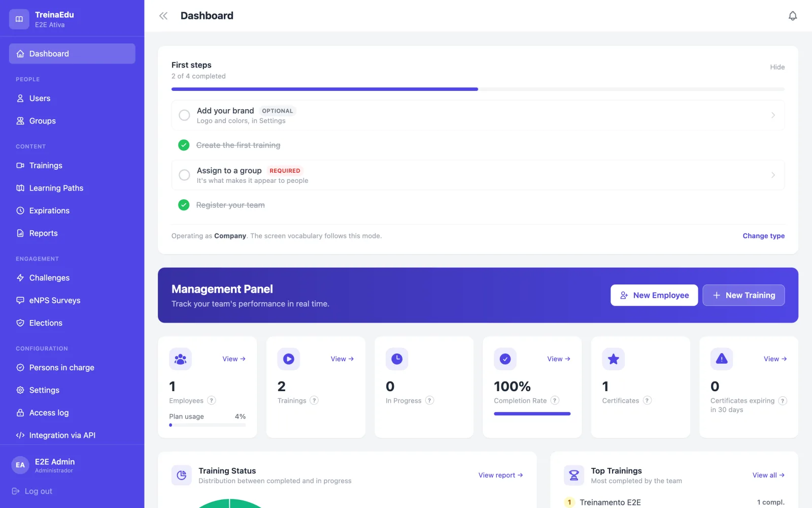Open View link on Certificates expiring card
This screenshot has width=812, height=508.
[775, 359]
